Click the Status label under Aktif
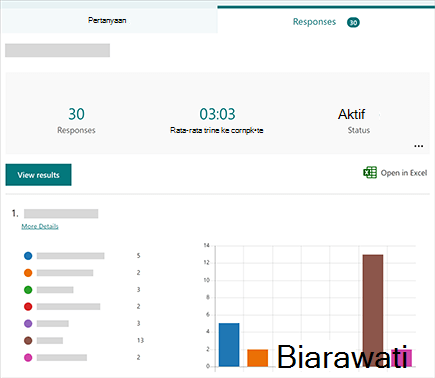The image size is (435, 378). click(x=359, y=130)
